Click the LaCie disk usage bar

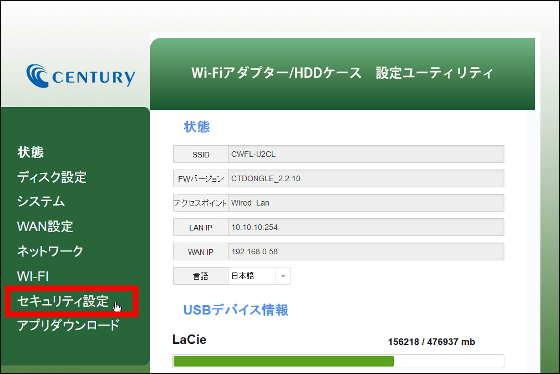pos(338,361)
